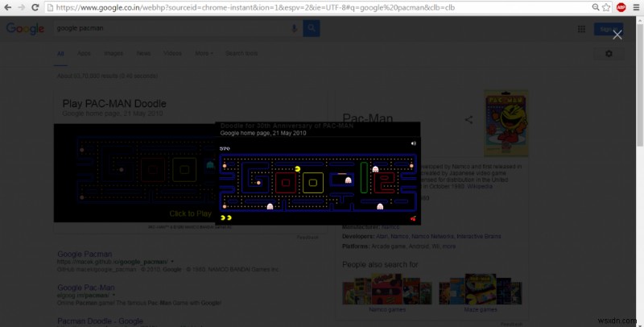Switch to the Videos tab

click(172, 53)
